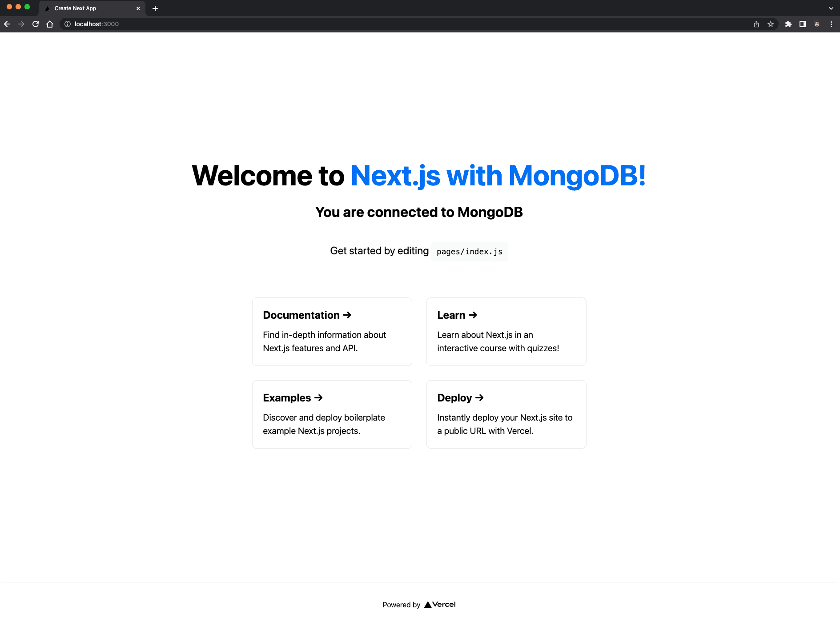This screenshot has height=622, width=840.
Task: Click the home icon in the toolbar
Action: point(49,24)
